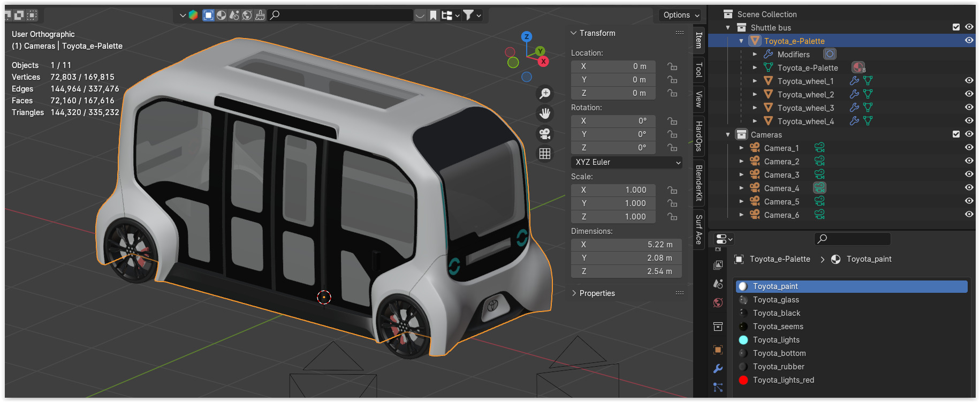The width and height of the screenshot is (980, 402).
Task: Click the pan view hand icon
Action: (x=545, y=113)
